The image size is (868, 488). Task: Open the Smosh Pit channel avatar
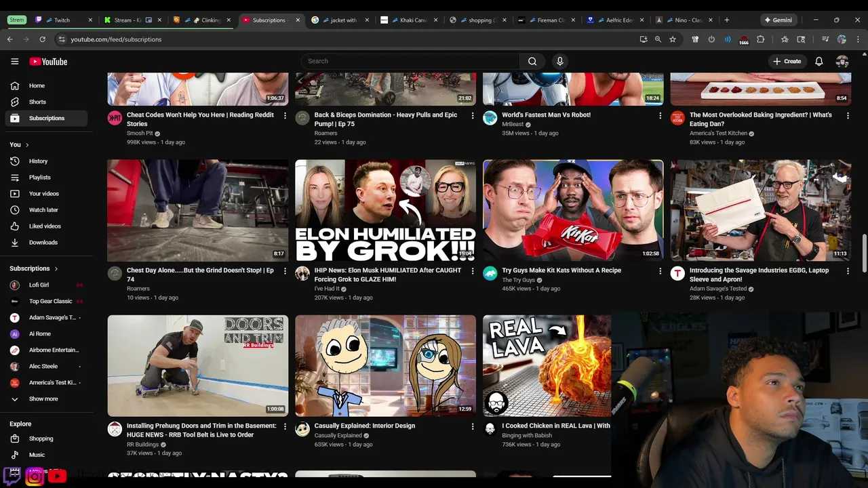click(115, 118)
